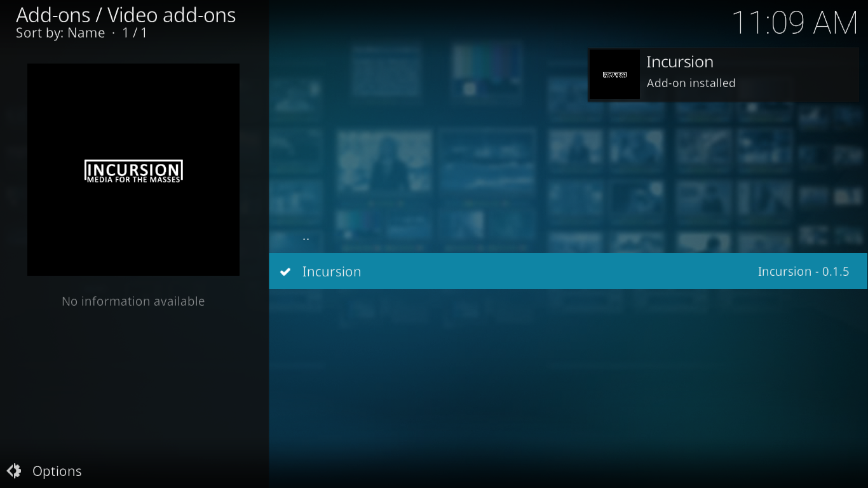The width and height of the screenshot is (868, 488).
Task: Click the Incursion - 0.1.5 version text
Action: pyautogui.click(x=803, y=271)
